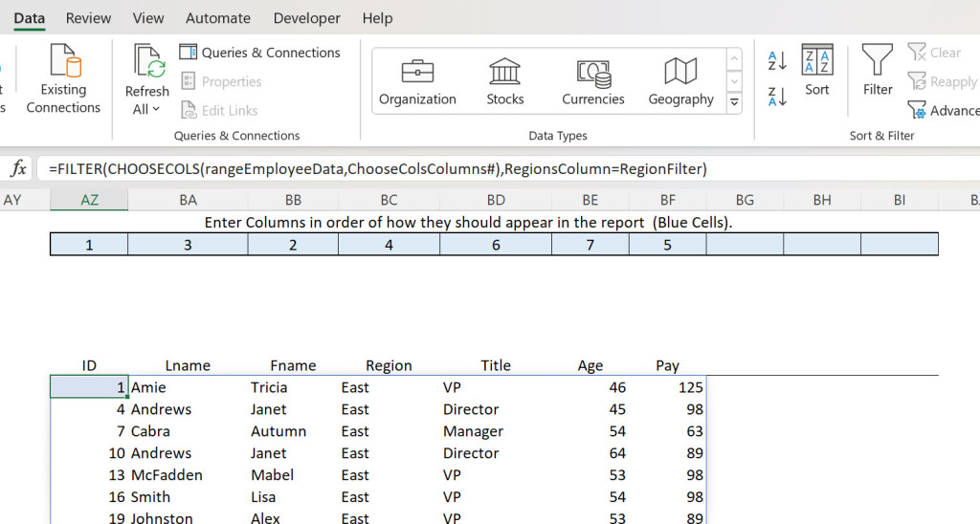The width and height of the screenshot is (980, 524).
Task: Select the cell containing Manager
Action: [x=496, y=431]
